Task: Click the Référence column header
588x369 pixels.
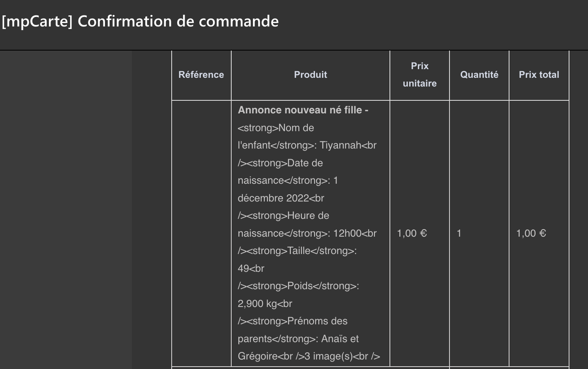Action: [x=201, y=75]
